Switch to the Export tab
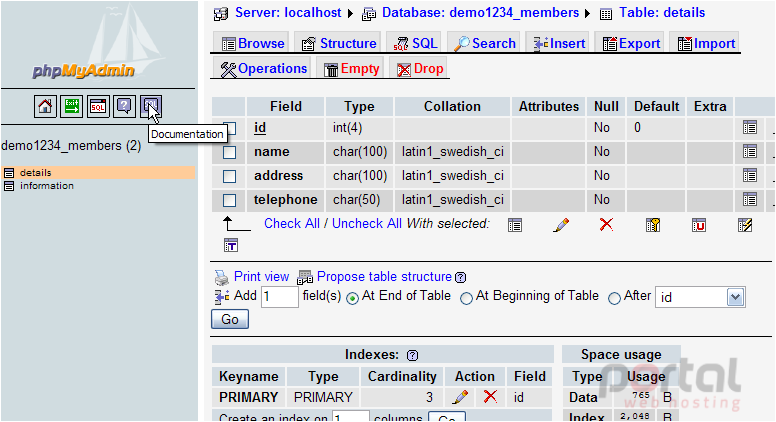 (x=630, y=43)
